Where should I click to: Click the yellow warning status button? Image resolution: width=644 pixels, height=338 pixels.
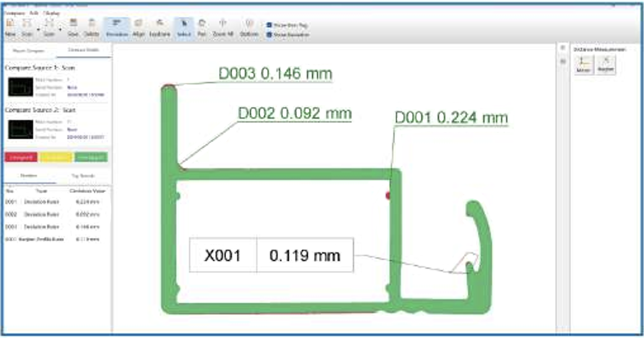point(56,157)
